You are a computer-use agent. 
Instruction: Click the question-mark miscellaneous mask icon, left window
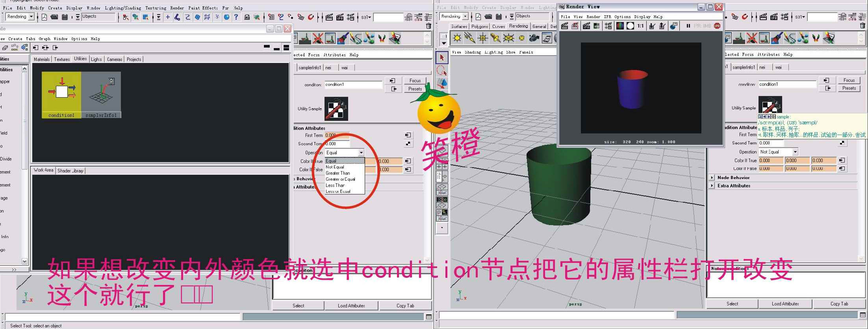tap(236, 17)
